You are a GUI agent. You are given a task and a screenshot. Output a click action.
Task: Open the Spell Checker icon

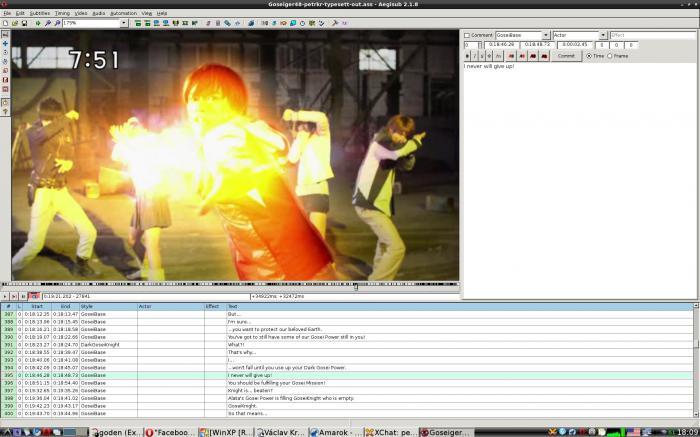(321, 23)
